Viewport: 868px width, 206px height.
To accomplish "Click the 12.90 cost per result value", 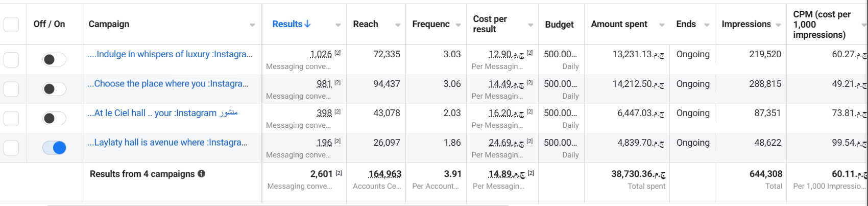I will (x=505, y=54).
